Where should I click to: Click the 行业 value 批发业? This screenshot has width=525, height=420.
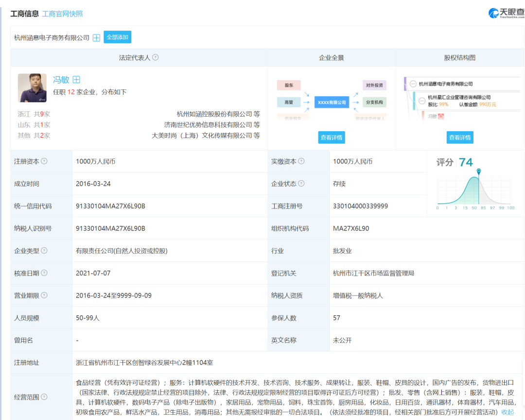click(x=342, y=251)
